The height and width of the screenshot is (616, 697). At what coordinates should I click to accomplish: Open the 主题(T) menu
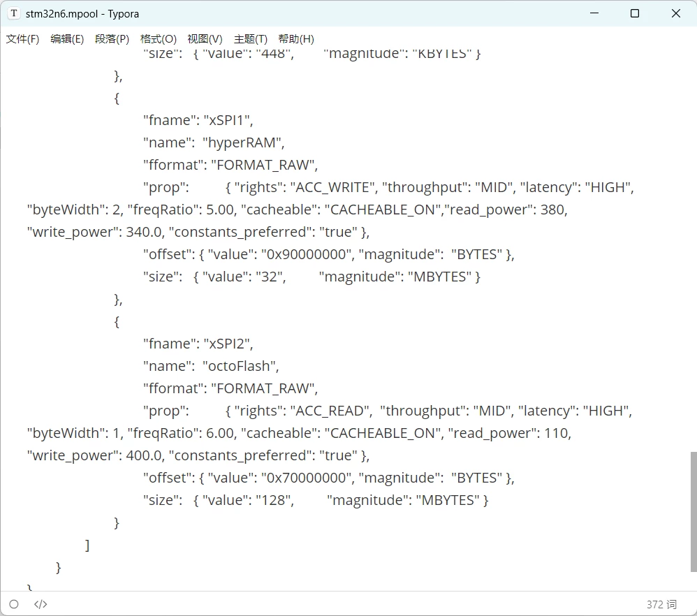click(251, 39)
